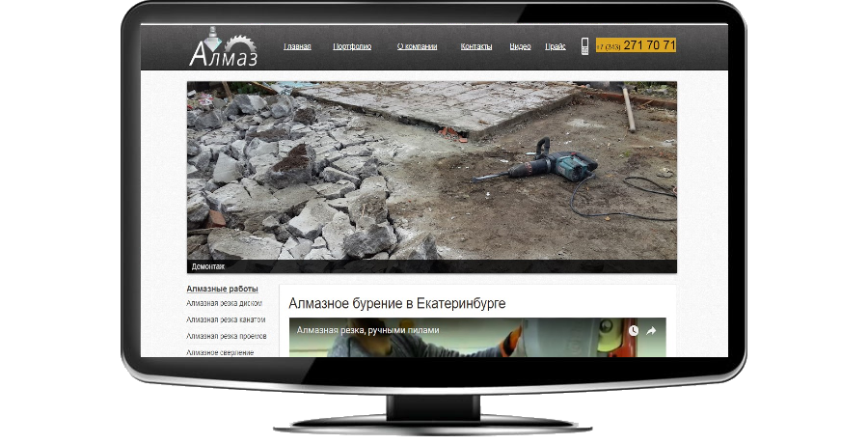Screen dimensions: 868x444
Task: Click the Алмаз logo
Action: (223, 49)
